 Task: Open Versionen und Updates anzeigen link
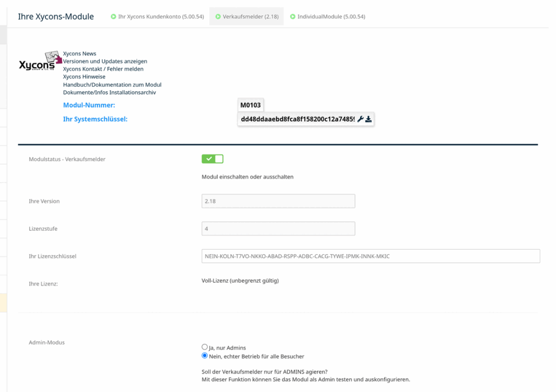105,62
